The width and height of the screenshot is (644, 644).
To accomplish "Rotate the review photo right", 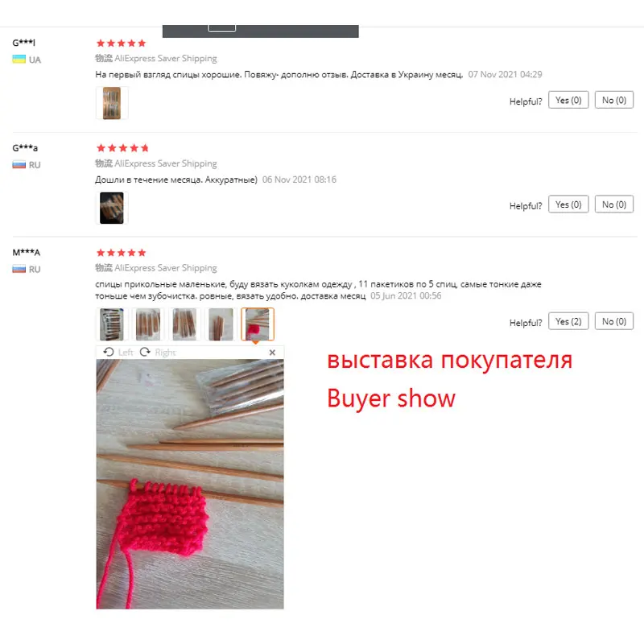I will (158, 353).
